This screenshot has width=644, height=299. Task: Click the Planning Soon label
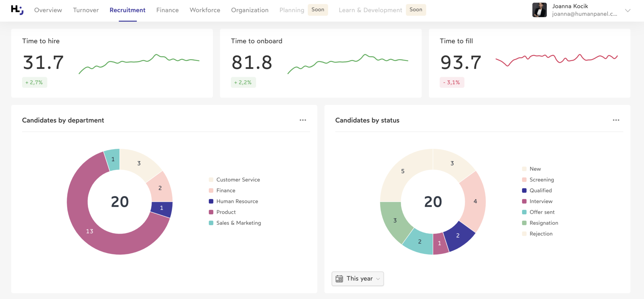pyautogui.click(x=318, y=9)
